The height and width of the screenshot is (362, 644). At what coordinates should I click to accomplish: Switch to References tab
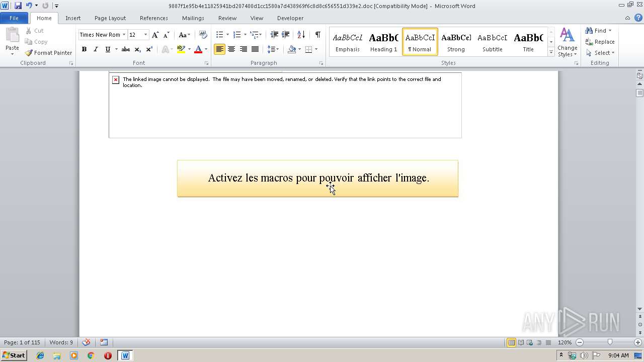pyautogui.click(x=154, y=18)
